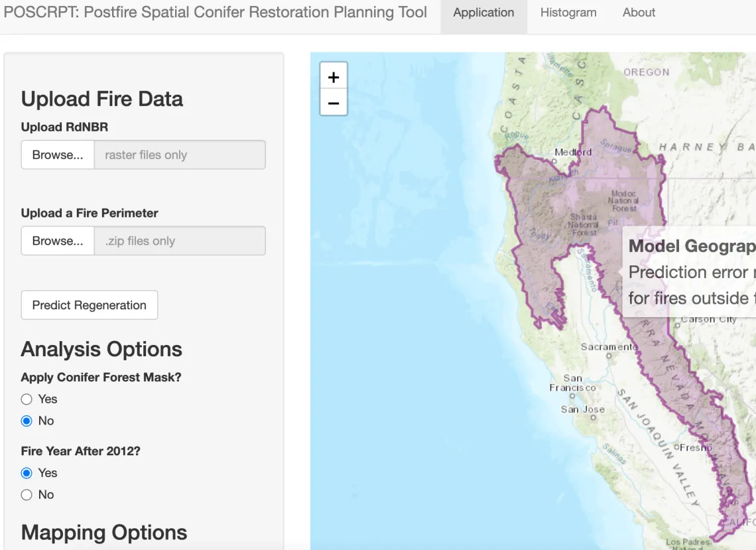Browse for a fire perimeter zip
The height and width of the screenshot is (550, 756).
[58, 241]
